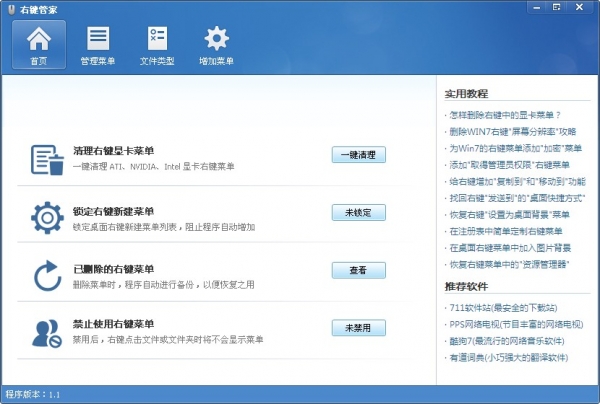Screen dimensions: 600x404
Task: Open the 管理菜单 toolbar icon
Action: pyautogui.click(x=97, y=45)
